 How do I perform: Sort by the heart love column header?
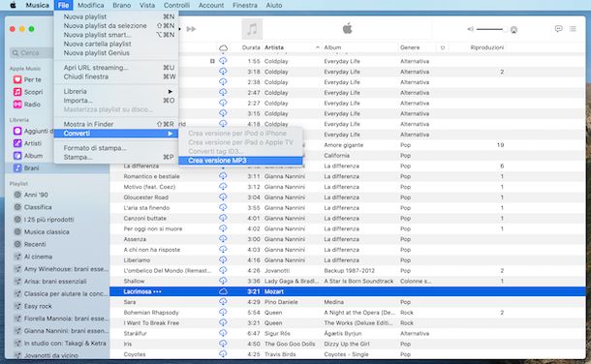tap(443, 47)
